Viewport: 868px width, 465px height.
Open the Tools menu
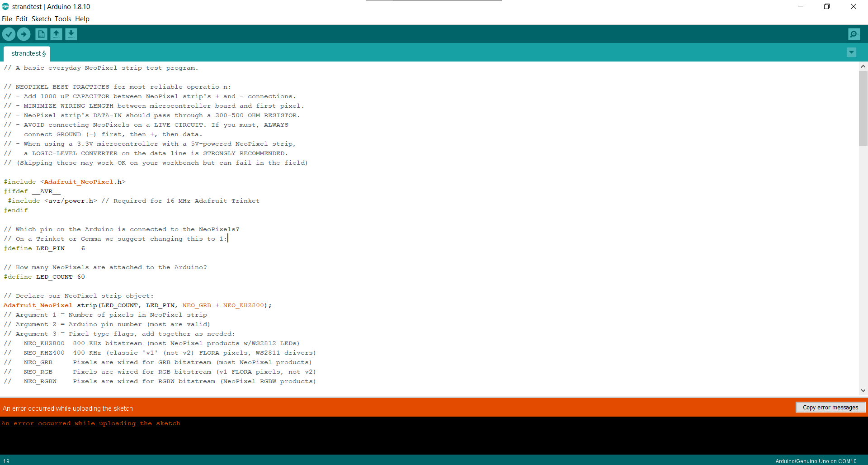(x=63, y=19)
